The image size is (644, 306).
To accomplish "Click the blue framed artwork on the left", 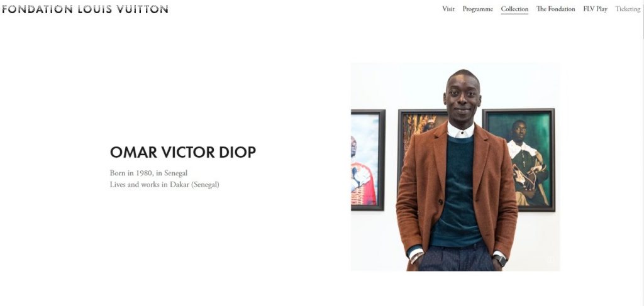I will click(367, 160).
